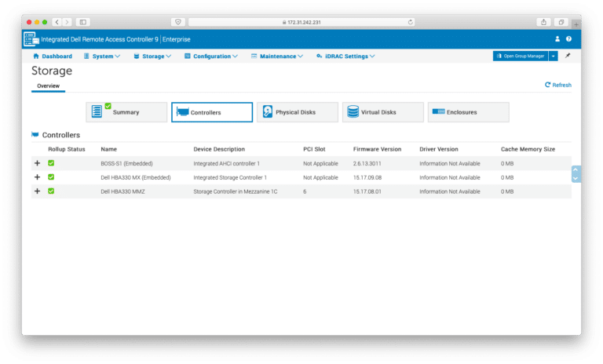Open the Storage dropdown menu
Image resolution: width=603 pixels, height=364 pixels.
pyautogui.click(x=152, y=56)
